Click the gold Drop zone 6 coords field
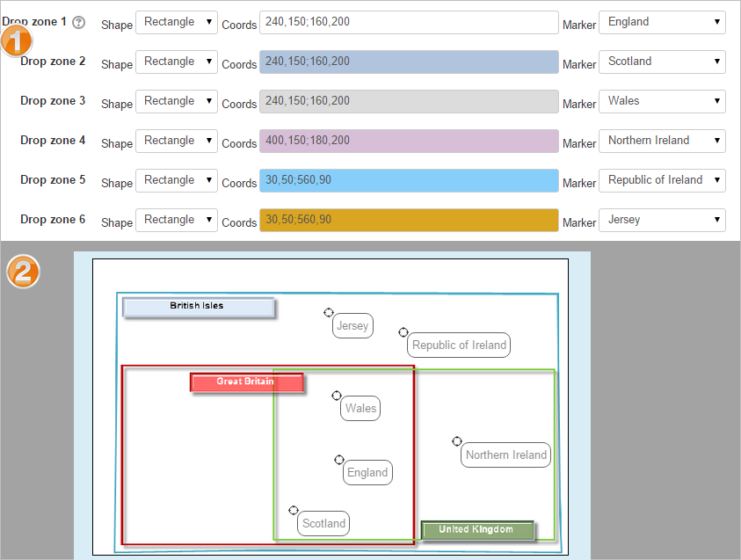The image size is (741, 560). coord(409,220)
